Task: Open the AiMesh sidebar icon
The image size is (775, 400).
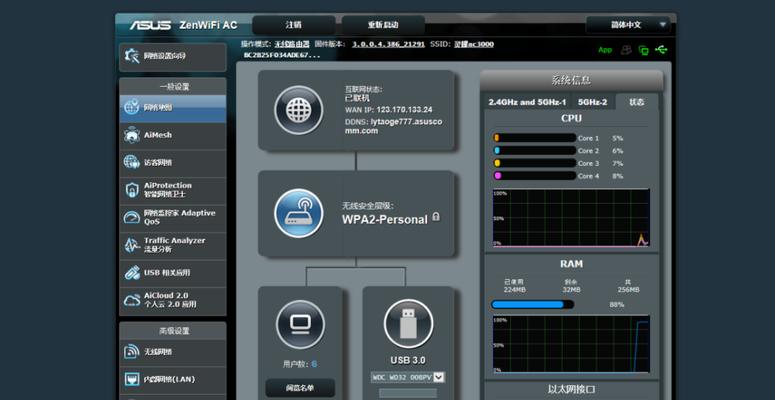Action: pyautogui.click(x=132, y=135)
